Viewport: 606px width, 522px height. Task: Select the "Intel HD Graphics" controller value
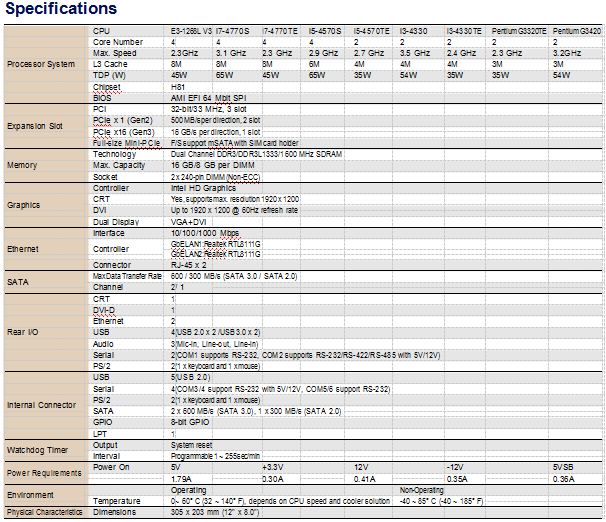click(x=203, y=188)
